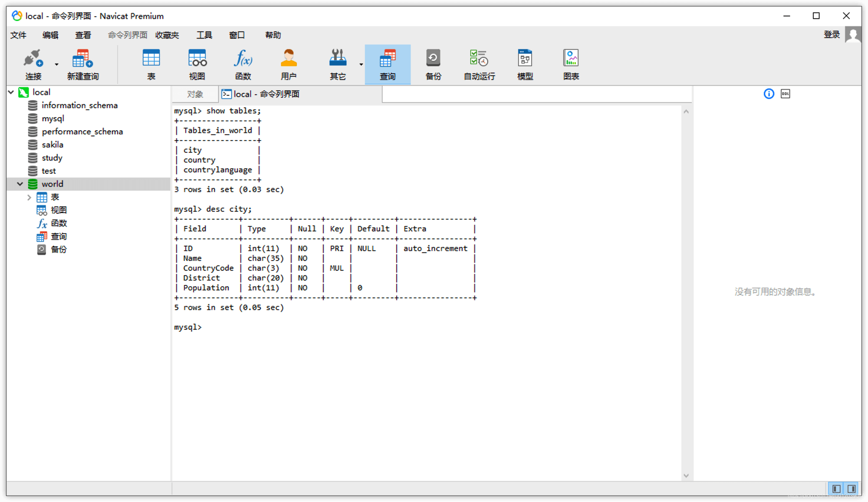Open the Function f(x) toolbar icon
This screenshot has width=868, height=502.
243,64
